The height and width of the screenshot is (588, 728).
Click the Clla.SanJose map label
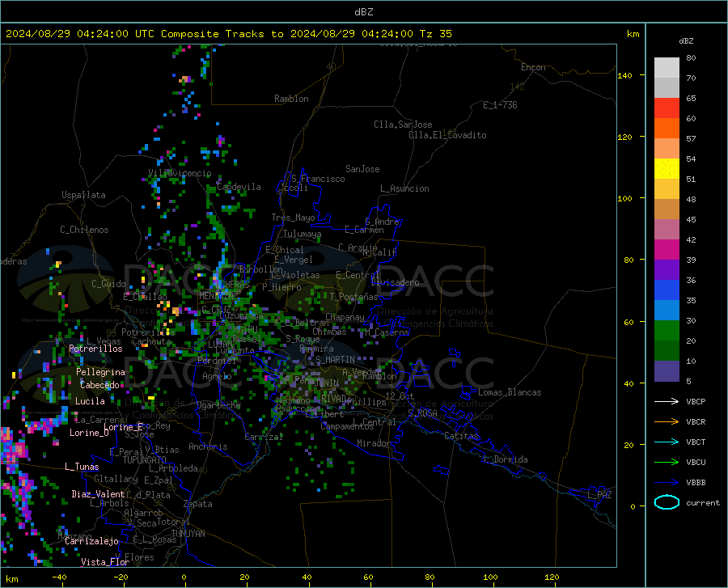coord(403,125)
